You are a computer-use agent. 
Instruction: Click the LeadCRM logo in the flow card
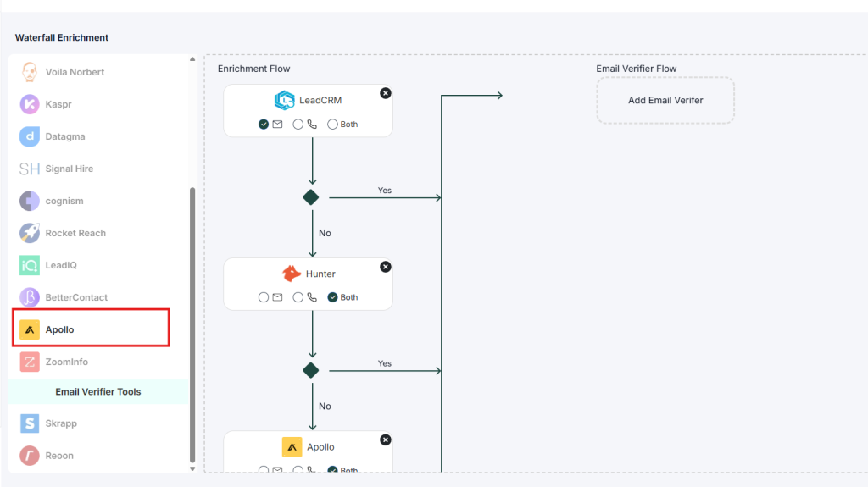tap(285, 100)
